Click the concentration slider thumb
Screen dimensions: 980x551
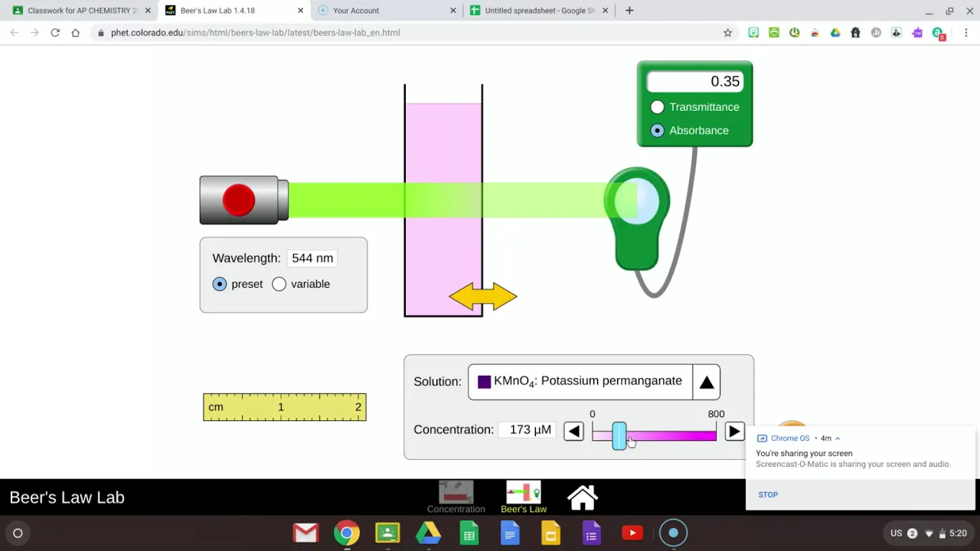pyautogui.click(x=619, y=435)
